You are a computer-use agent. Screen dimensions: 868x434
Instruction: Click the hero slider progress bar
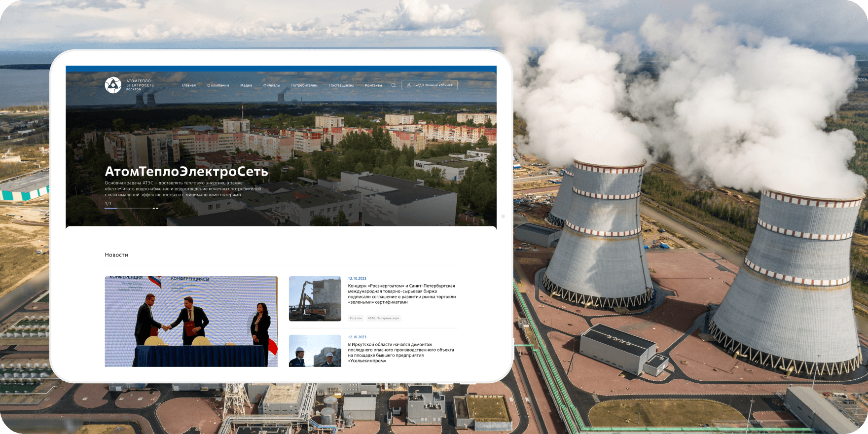[x=131, y=209]
